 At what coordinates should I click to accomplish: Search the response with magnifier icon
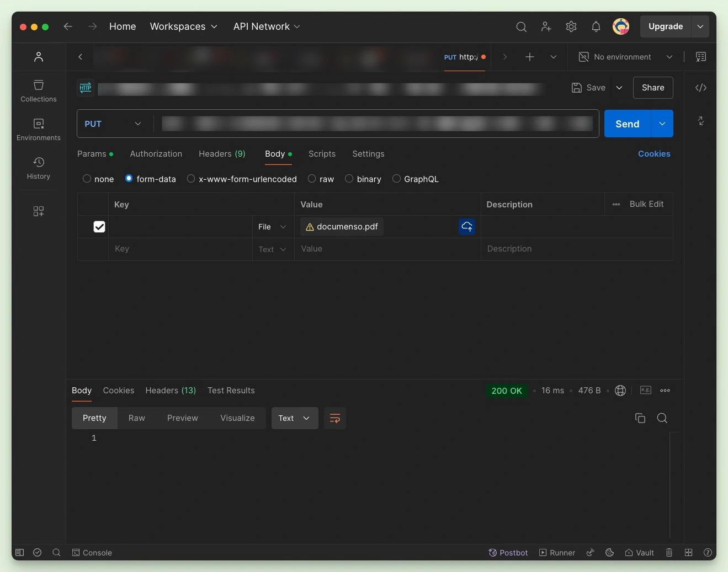[662, 418]
